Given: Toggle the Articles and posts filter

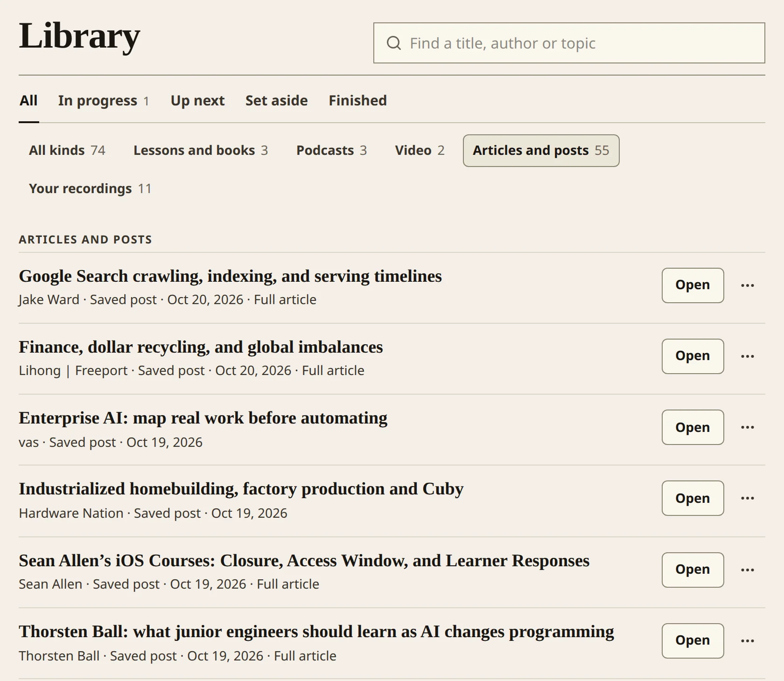Looking at the screenshot, I should 541,151.
